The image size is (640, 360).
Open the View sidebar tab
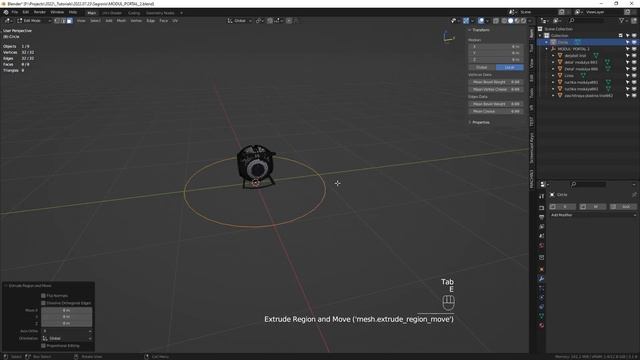tap(531, 63)
